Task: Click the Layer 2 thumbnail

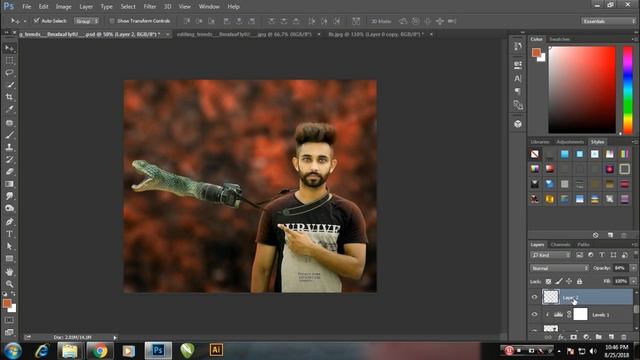Action: pos(551,297)
